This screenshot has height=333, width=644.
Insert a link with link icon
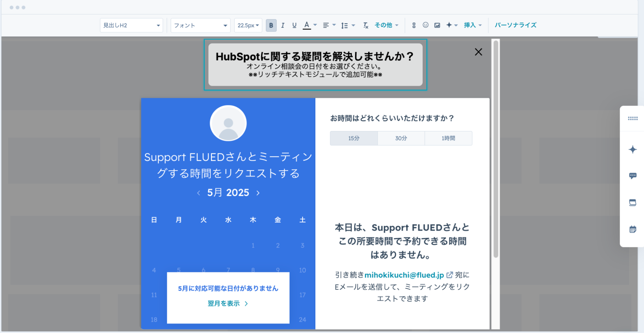pyautogui.click(x=414, y=25)
